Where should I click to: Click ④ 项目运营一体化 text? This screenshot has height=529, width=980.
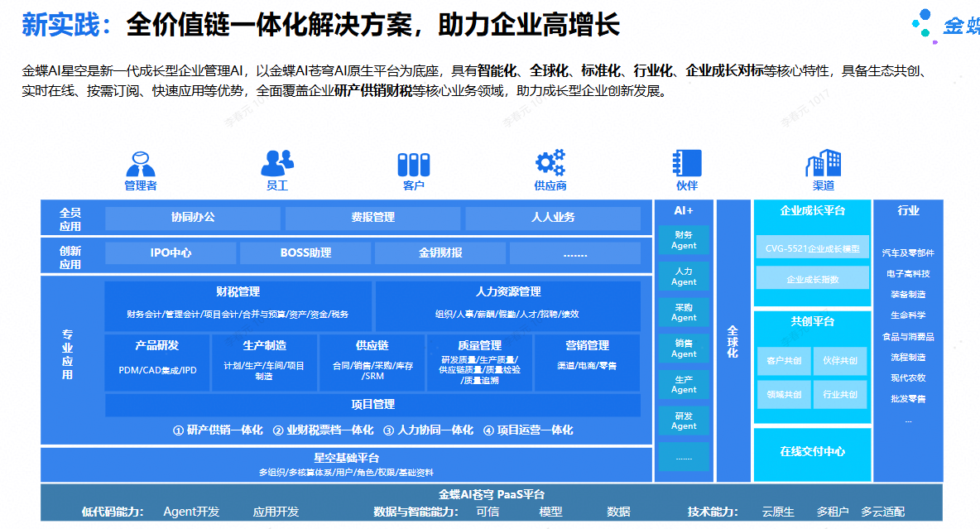[528, 430]
